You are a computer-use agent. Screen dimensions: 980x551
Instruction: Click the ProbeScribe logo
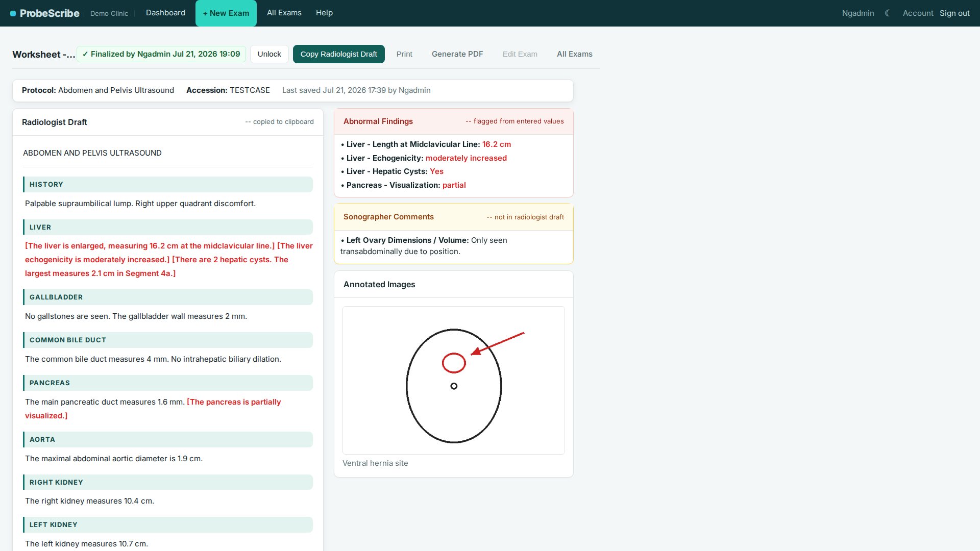45,13
